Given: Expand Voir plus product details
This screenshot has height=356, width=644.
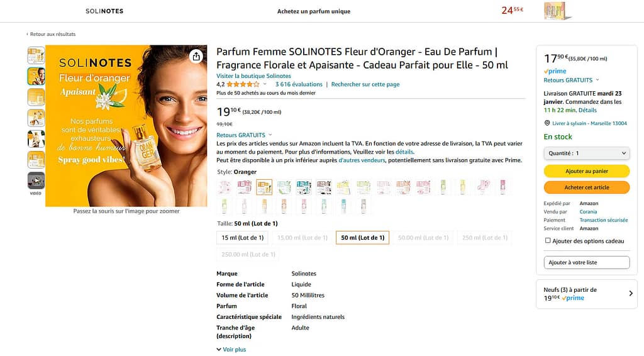Looking at the screenshot, I should (x=231, y=350).
